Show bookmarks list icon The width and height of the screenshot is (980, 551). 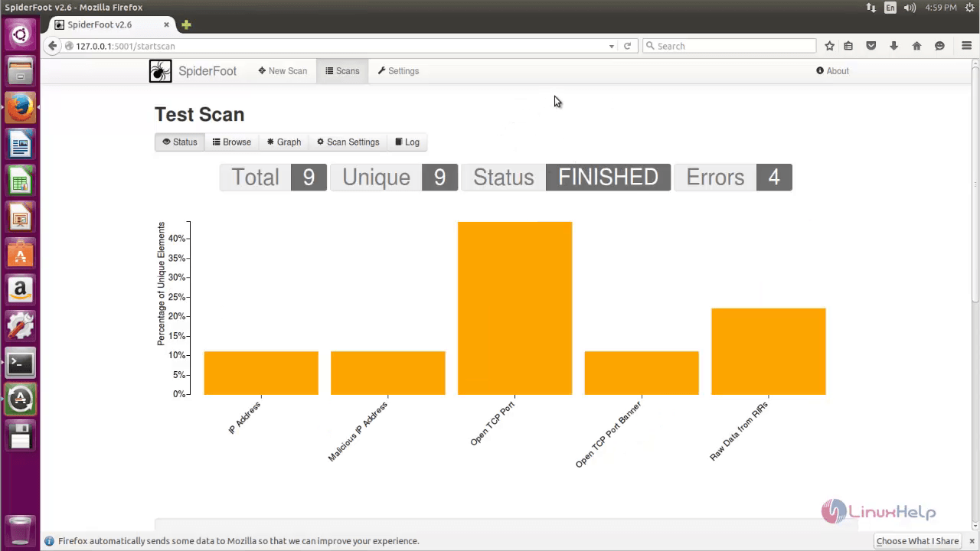tap(848, 46)
